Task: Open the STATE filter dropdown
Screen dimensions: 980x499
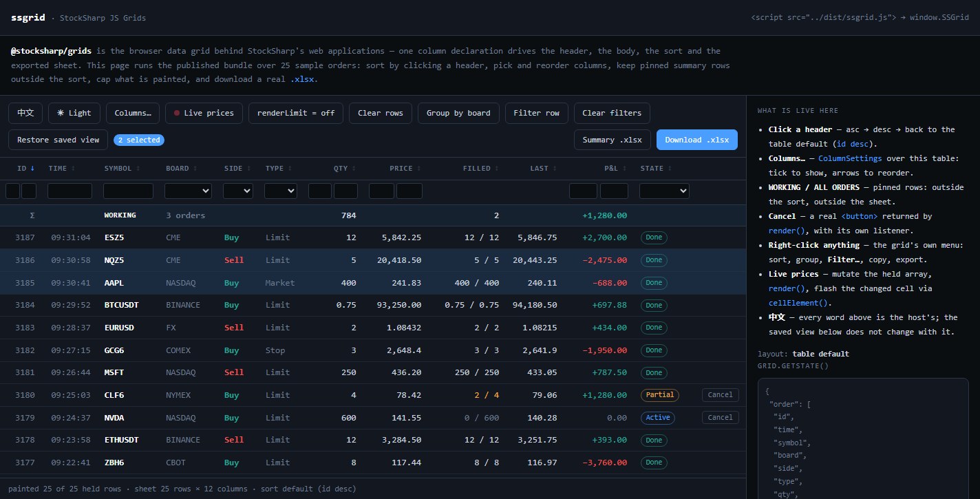Action: (664, 191)
